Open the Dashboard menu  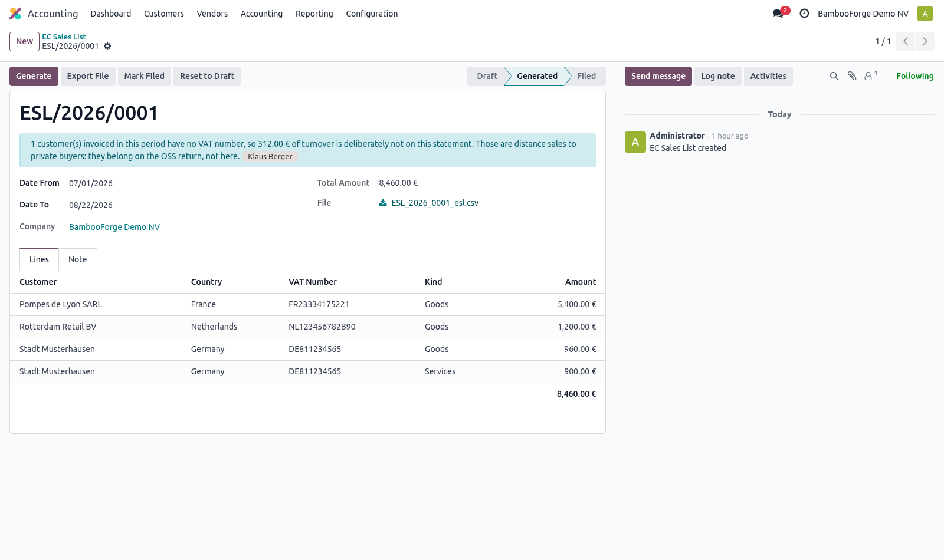tap(111, 14)
